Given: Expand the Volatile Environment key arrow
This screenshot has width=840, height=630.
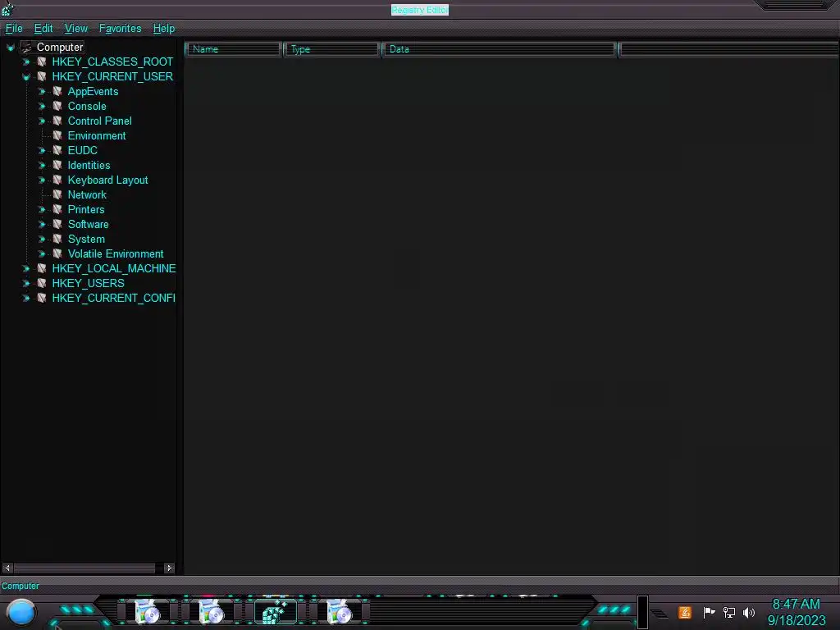Looking at the screenshot, I should pyautogui.click(x=41, y=254).
